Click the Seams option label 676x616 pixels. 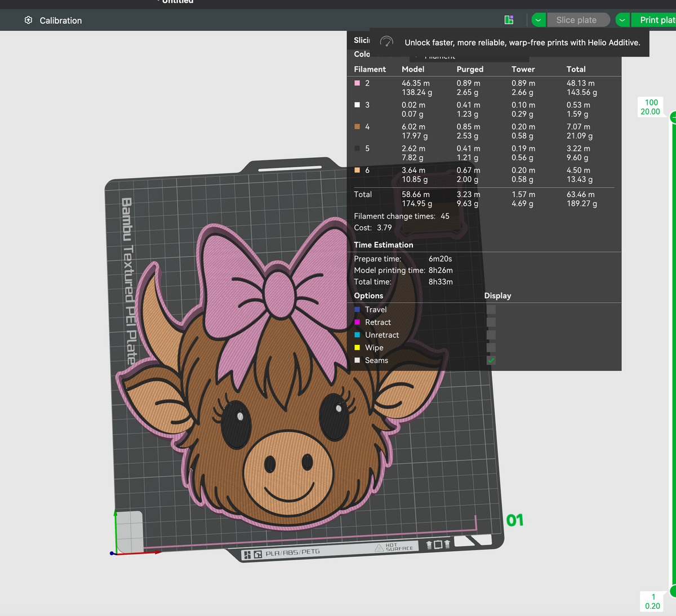click(376, 360)
